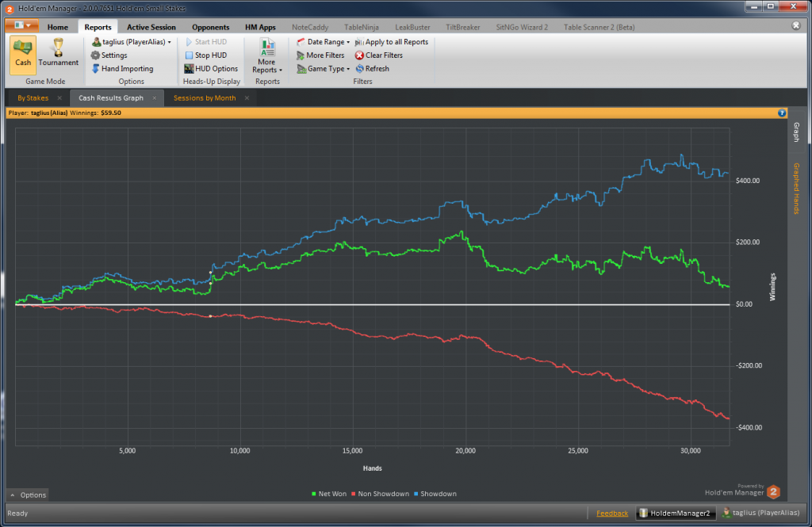Viewport: 812px width, 527px height.
Task: Switch to the By Stakes report tab
Action: 33,97
